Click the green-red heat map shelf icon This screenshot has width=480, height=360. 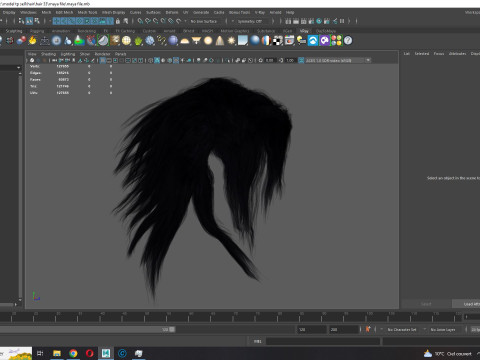79,40
